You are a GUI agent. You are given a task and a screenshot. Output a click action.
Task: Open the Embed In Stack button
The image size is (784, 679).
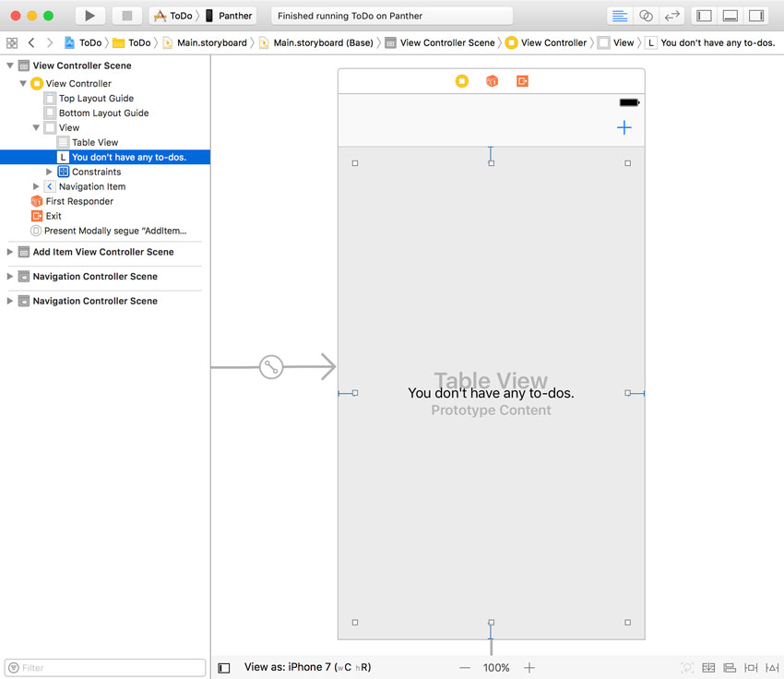(708, 668)
